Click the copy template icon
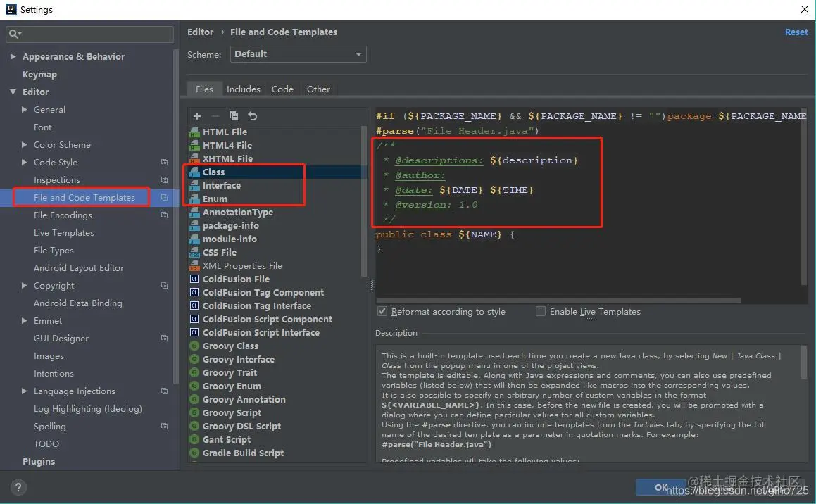The image size is (816, 504). point(234,116)
